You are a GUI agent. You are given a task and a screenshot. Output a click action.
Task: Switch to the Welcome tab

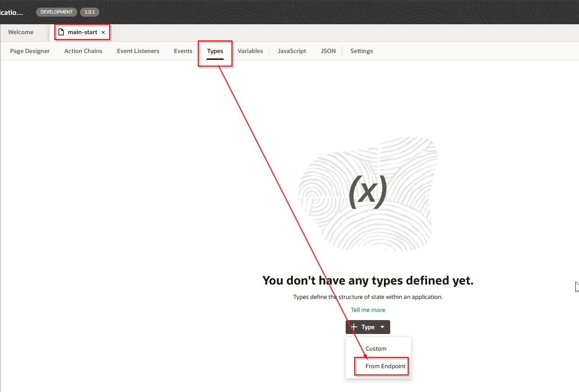pos(21,32)
